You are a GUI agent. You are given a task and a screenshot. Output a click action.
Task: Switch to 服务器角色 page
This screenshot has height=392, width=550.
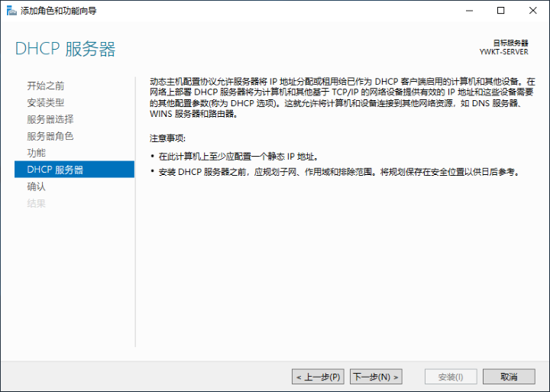[x=50, y=136]
